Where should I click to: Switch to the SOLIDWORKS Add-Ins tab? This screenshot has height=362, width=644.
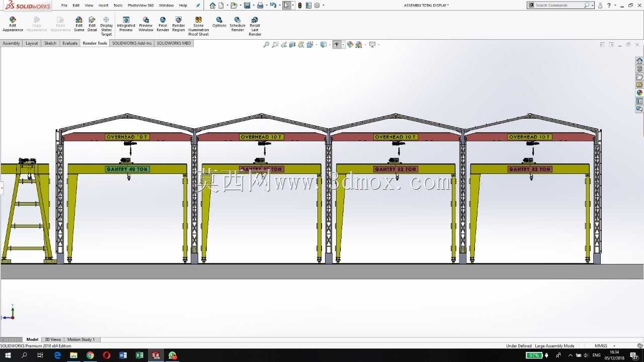[x=132, y=43]
